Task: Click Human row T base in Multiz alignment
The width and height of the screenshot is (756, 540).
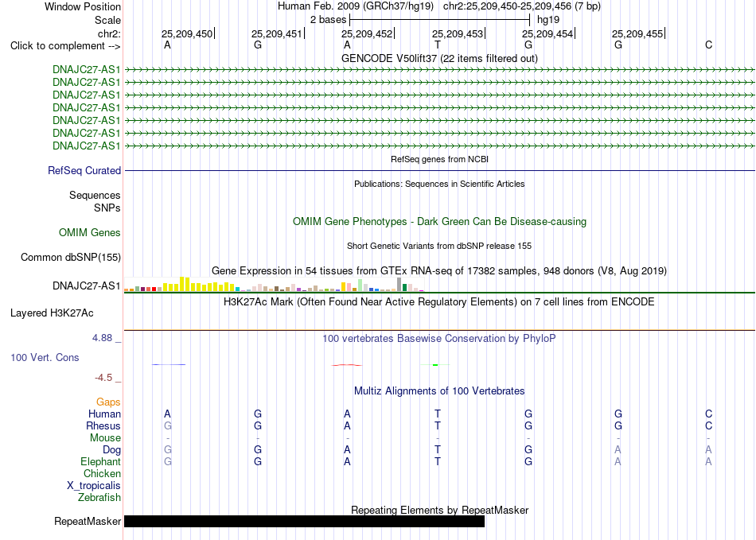Action: tap(438, 414)
